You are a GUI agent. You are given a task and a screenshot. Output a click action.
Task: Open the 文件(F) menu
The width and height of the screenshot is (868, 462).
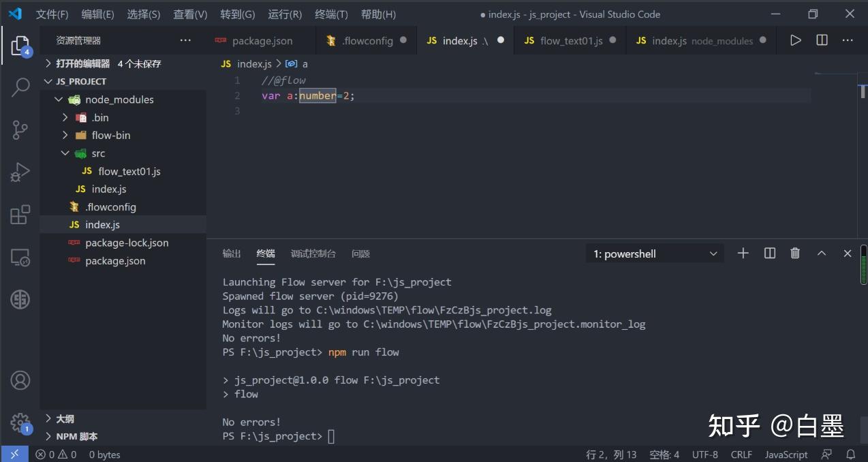tap(52, 14)
